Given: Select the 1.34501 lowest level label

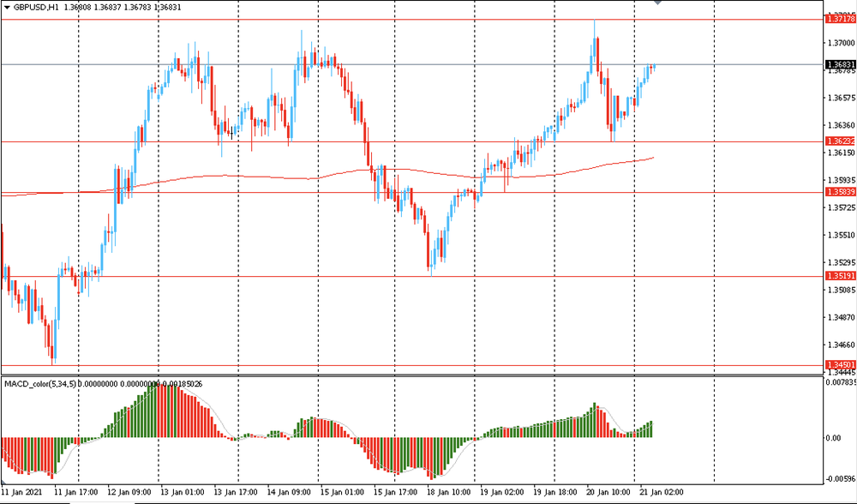Looking at the screenshot, I should click(839, 365).
